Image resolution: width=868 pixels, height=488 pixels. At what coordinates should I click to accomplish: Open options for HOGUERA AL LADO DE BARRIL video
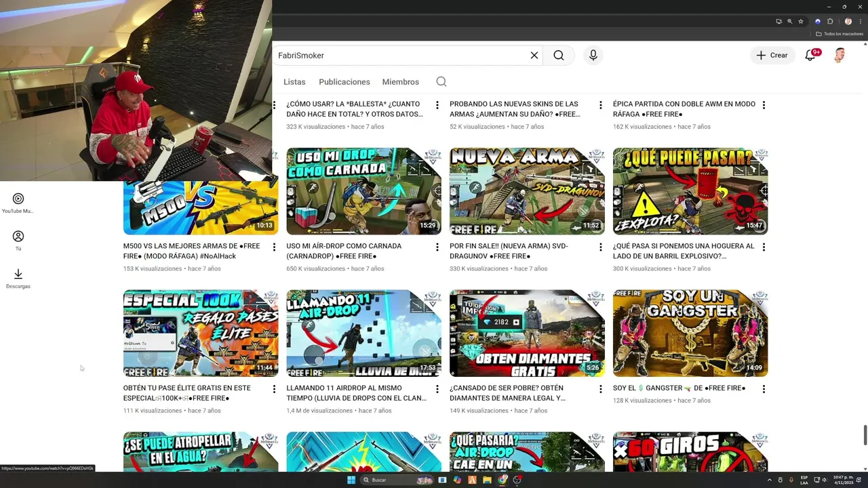tap(764, 247)
